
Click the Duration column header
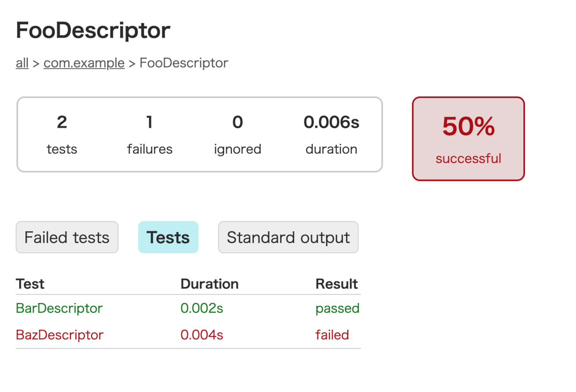pyautogui.click(x=209, y=284)
